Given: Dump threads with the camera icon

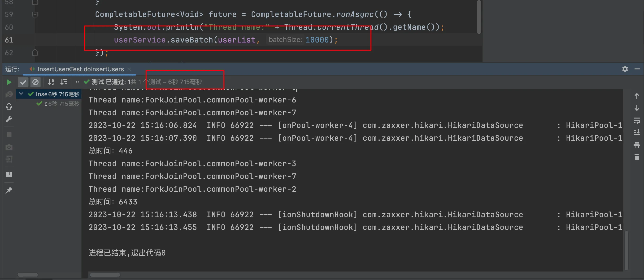Looking at the screenshot, I should 9,147.
